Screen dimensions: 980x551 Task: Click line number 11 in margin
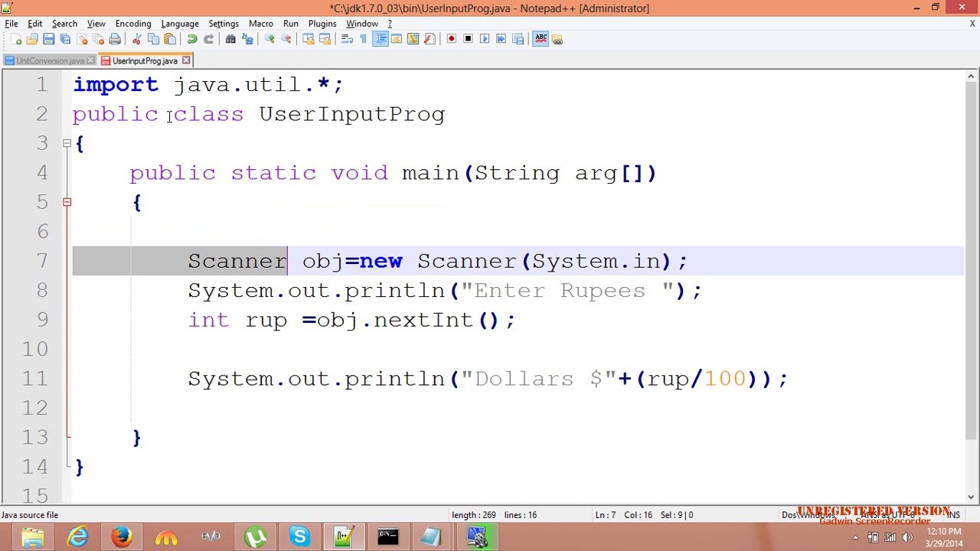coord(35,379)
